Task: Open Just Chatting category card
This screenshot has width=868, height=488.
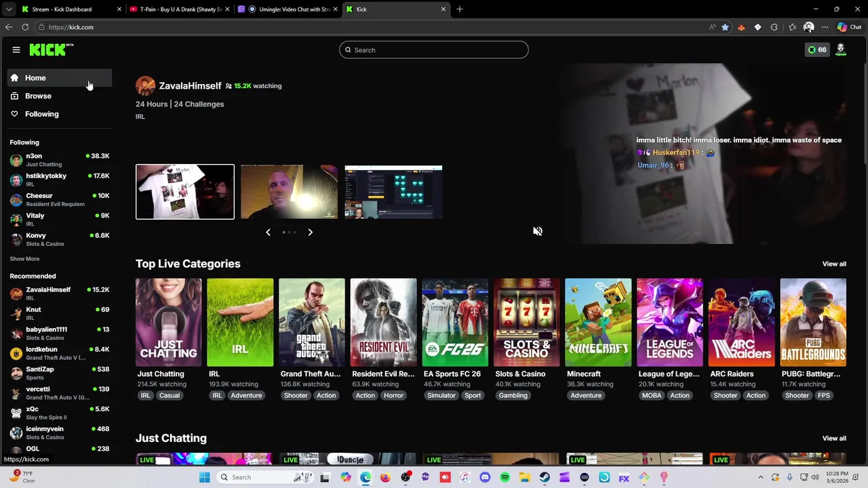Action: tap(169, 323)
